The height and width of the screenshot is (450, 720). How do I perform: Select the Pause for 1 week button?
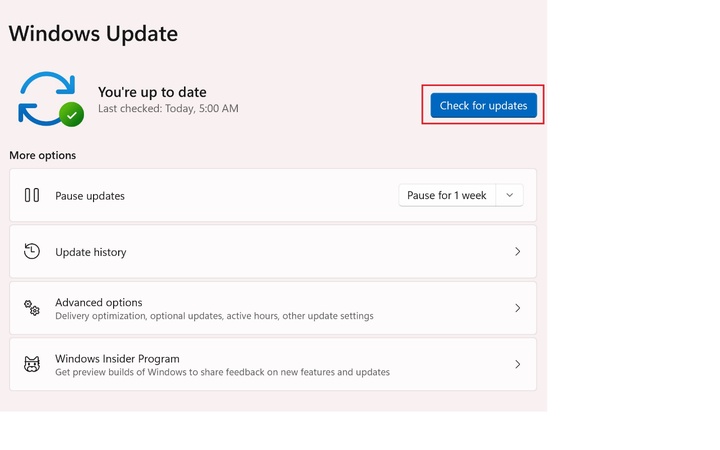pyautogui.click(x=447, y=195)
